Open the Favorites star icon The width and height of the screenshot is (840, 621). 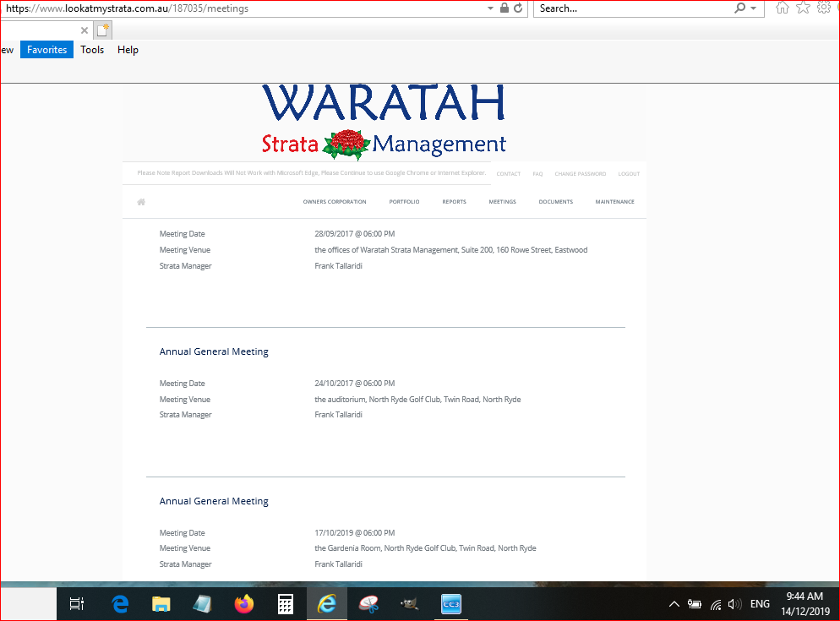(x=803, y=8)
